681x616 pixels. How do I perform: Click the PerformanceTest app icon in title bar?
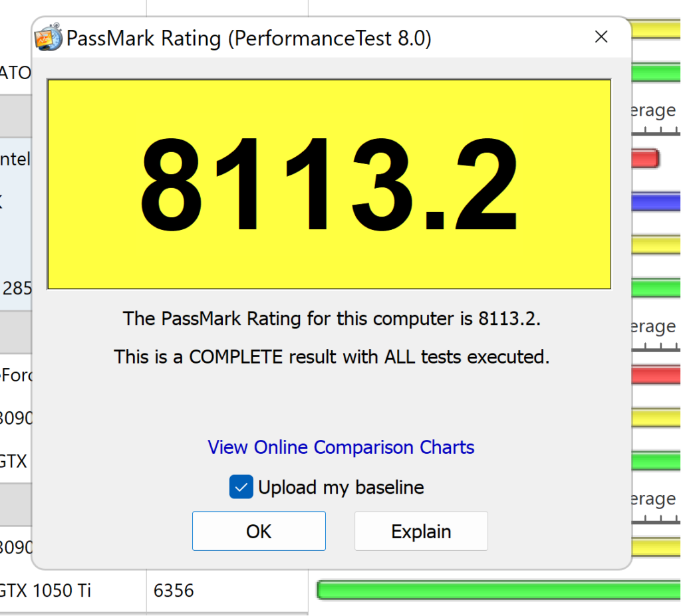(49, 37)
